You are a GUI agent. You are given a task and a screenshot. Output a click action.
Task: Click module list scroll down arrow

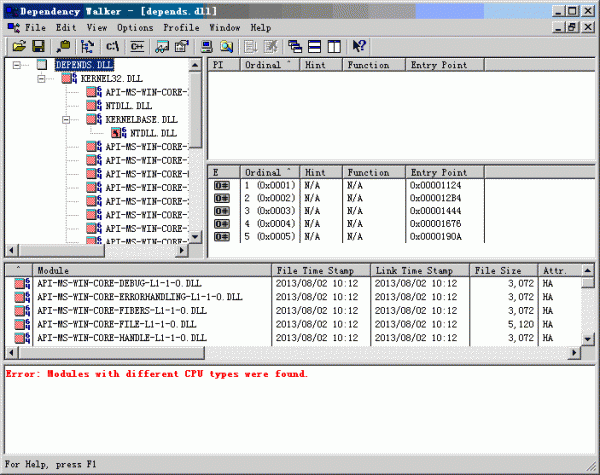pyautogui.click(x=588, y=339)
